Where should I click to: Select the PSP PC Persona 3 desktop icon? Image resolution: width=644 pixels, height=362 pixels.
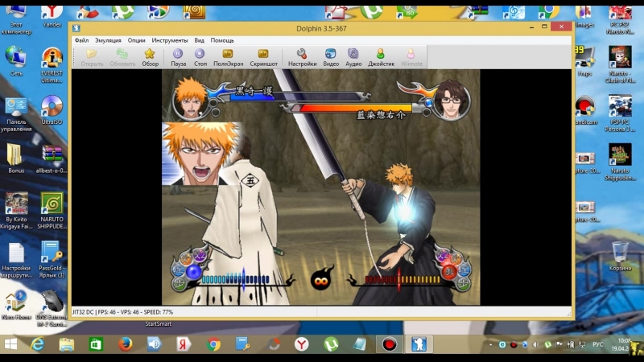(620, 113)
